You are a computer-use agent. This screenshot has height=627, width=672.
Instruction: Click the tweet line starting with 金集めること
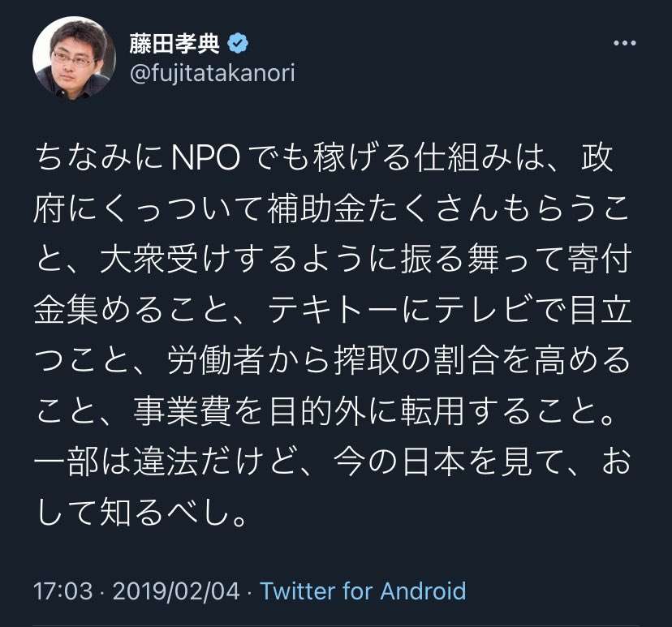click(333, 310)
